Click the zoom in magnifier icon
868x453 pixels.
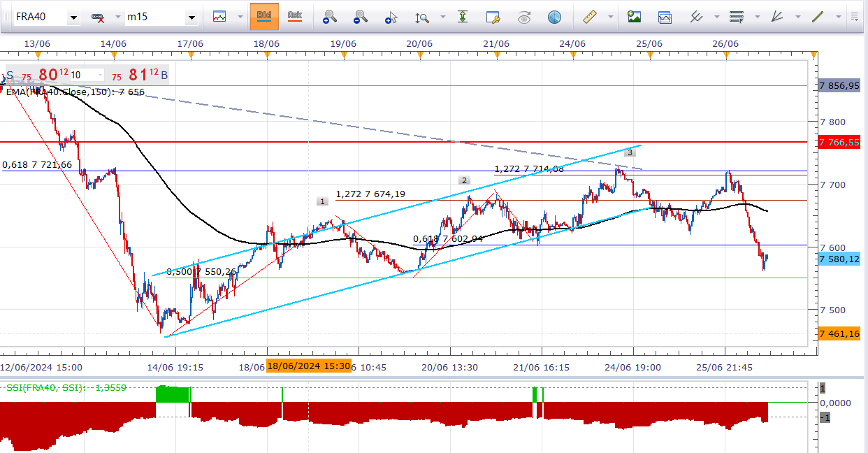(330, 17)
